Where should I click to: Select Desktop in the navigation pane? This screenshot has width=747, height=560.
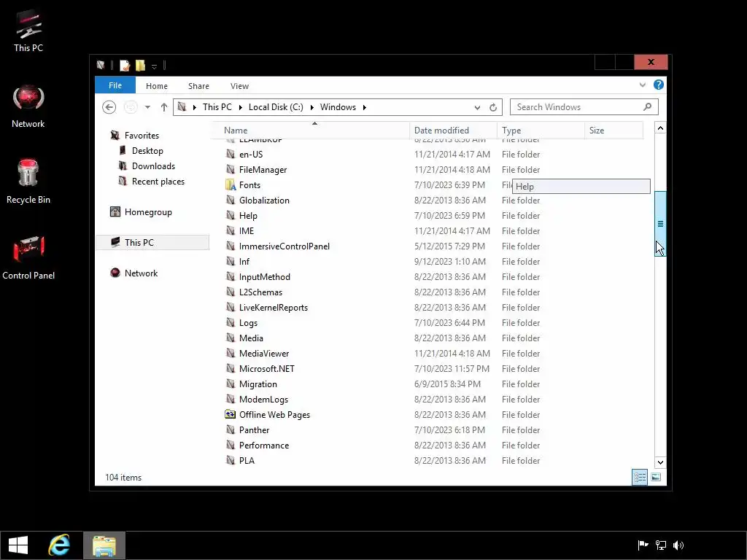pos(147,151)
